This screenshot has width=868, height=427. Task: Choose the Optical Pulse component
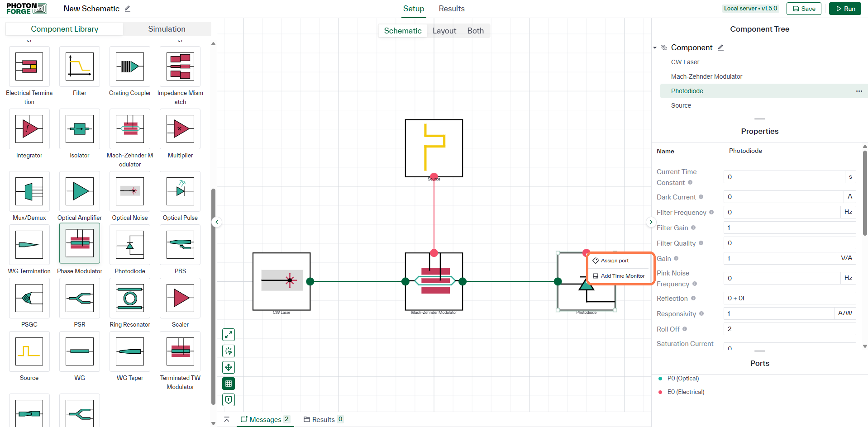click(x=180, y=191)
